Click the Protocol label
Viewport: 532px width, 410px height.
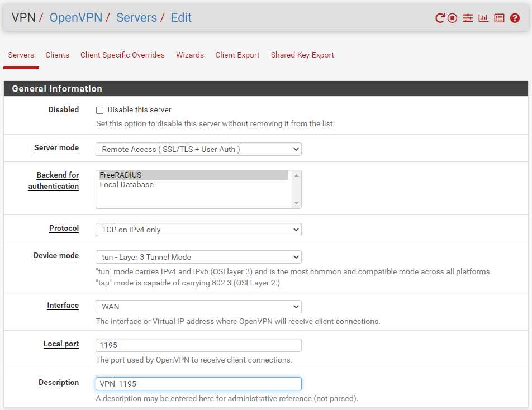pos(64,228)
